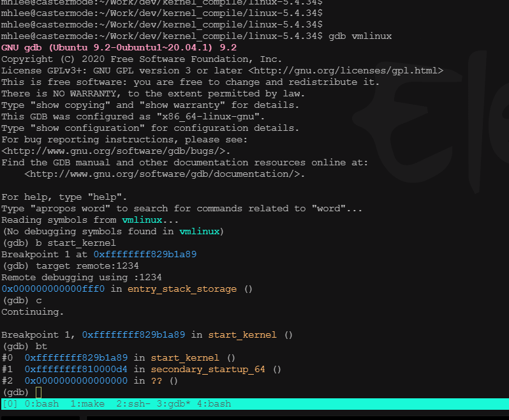The image size is (509, 420).
Task: Switch to tmux window 1:make
Action: (87, 404)
